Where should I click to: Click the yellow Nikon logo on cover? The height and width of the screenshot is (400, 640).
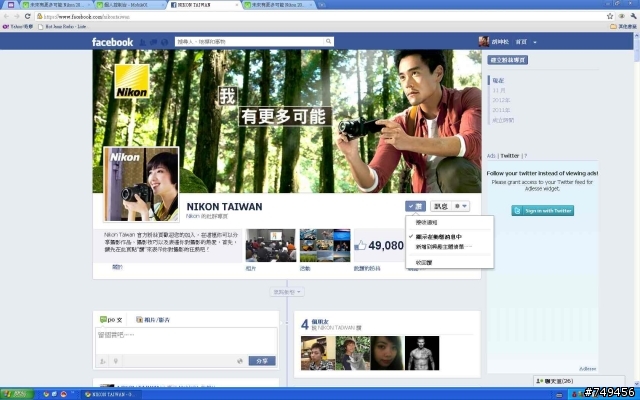pyautogui.click(x=132, y=81)
